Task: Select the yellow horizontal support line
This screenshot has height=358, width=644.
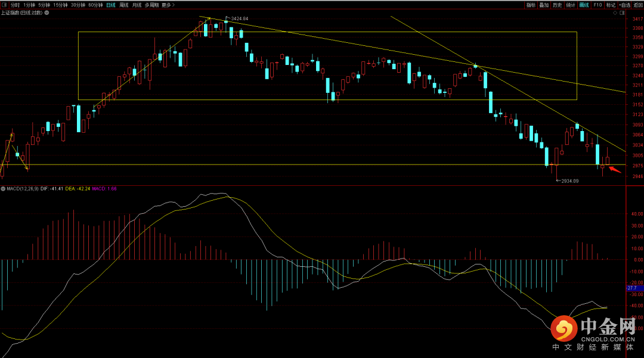Action: pos(298,164)
